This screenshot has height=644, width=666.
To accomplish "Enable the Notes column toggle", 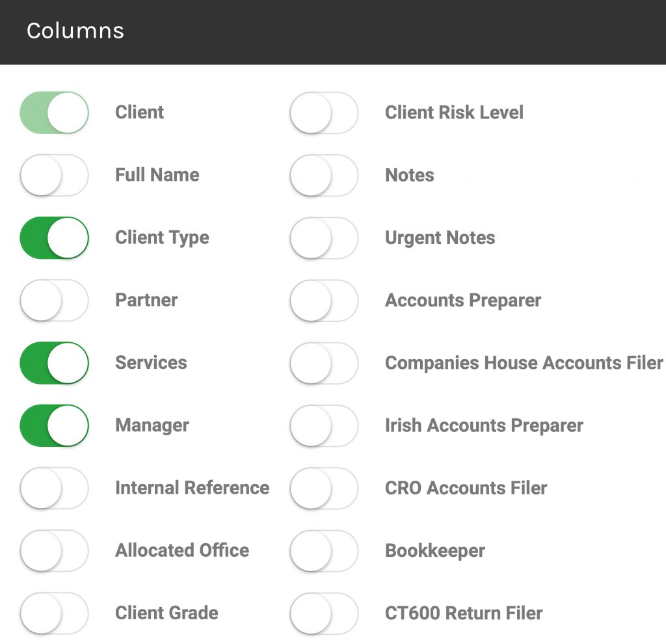I will point(324,175).
